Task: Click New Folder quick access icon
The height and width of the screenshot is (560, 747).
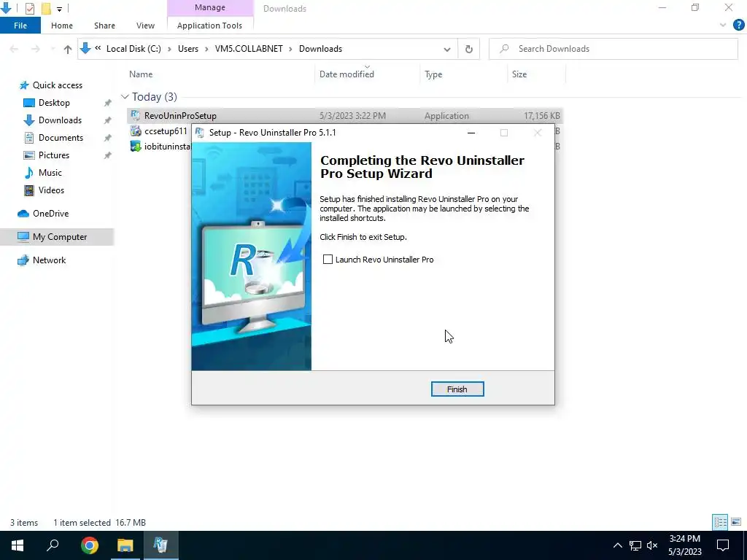Action: (46, 8)
